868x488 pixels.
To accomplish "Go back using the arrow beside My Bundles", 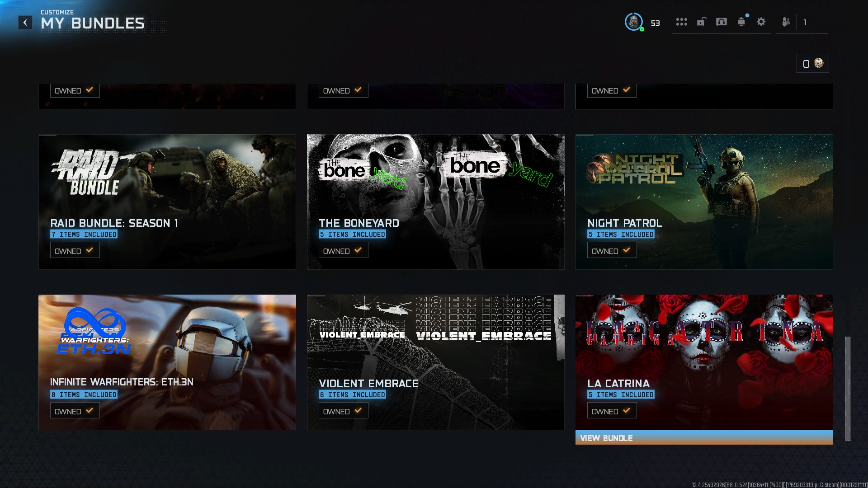I will [25, 22].
